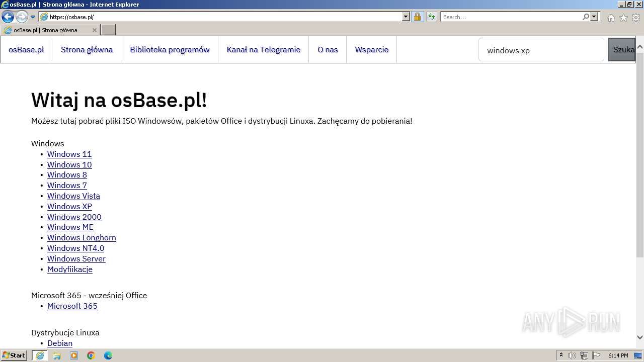Open the recent pages dropdown arrow
The height and width of the screenshot is (362, 644).
(x=33, y=17)
